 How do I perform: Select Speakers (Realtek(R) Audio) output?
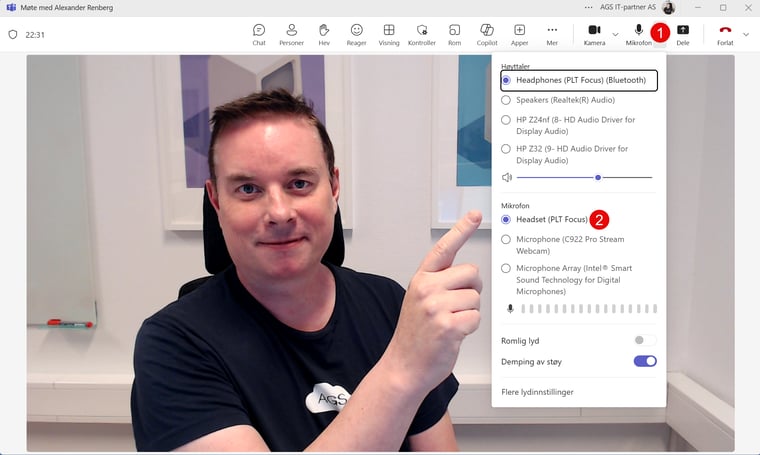506,100
